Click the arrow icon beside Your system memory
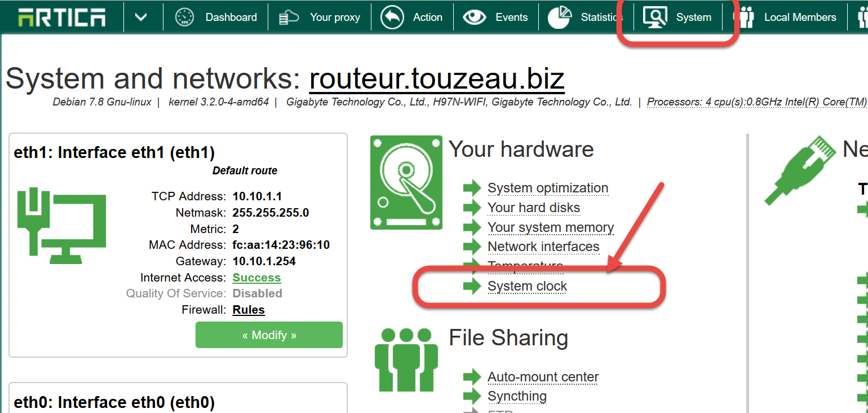868x413 pixels. (472, 227)
